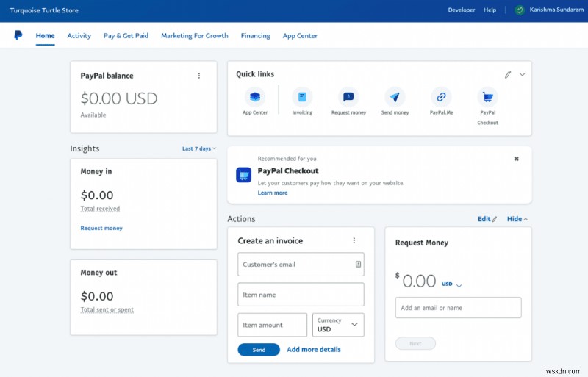Change the USD currency in Request Money
588x377 pixels.
point(451,284)
